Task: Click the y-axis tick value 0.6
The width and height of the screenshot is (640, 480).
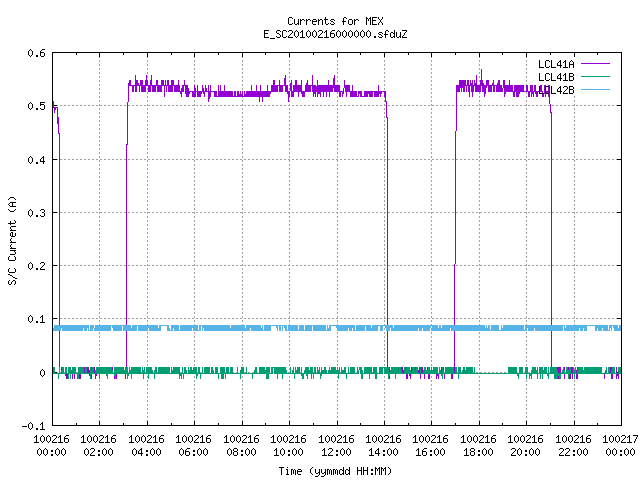Action: pyautogui.click(x=36, y=53)
